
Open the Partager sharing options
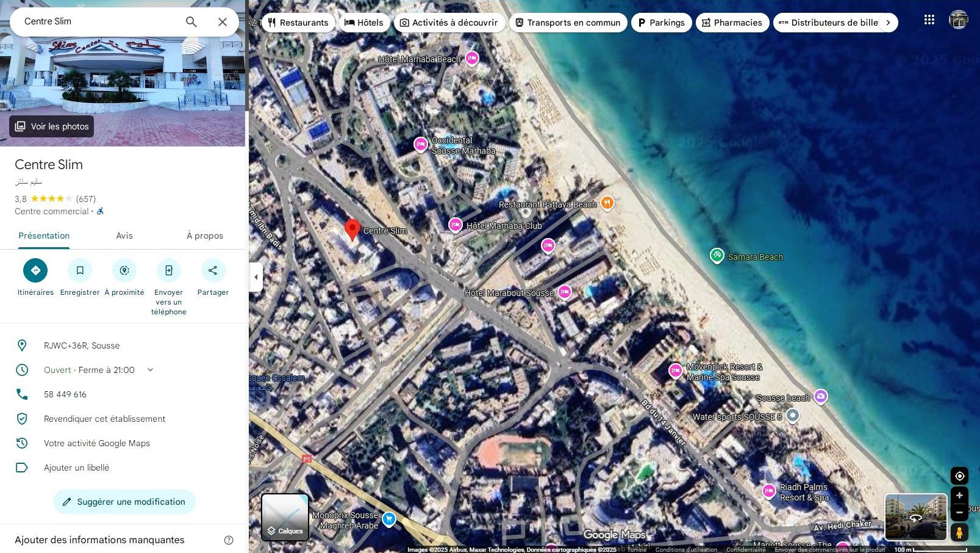(x=213, y=270)
